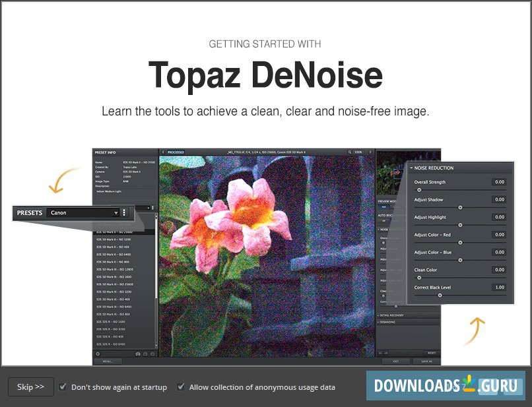Click the Adjust Color - Red slider
Image resolution: width=532 pixels, height=407 pixels.
coord(460,243)
